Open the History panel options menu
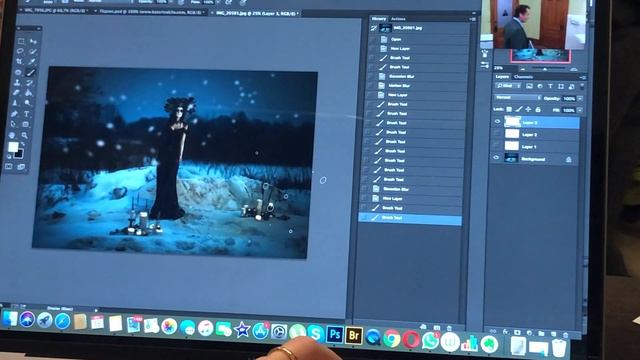This screenshot has width=640, height=360. [x=472, y=19]
